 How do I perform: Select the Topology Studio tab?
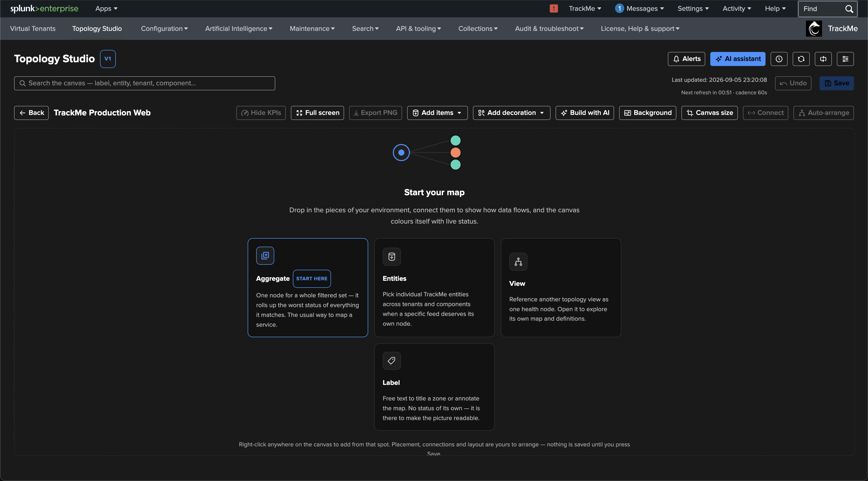coord(97,29)
